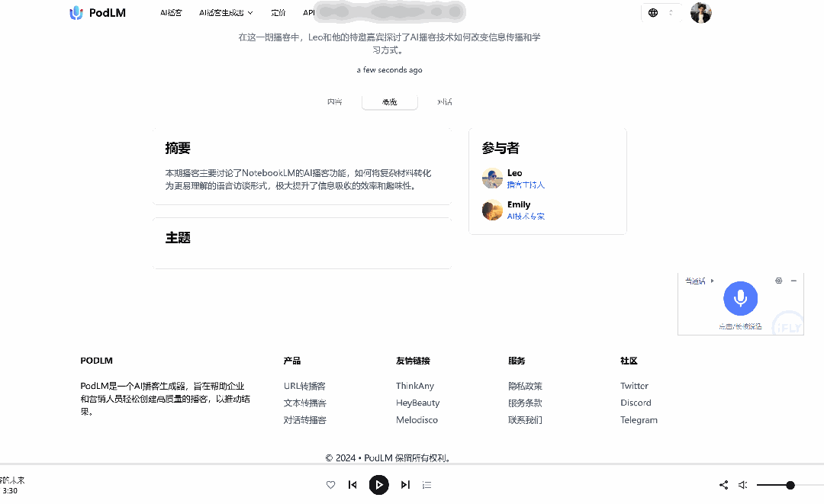Open the 隐私政策 privacy policy link

coord(526,386)
